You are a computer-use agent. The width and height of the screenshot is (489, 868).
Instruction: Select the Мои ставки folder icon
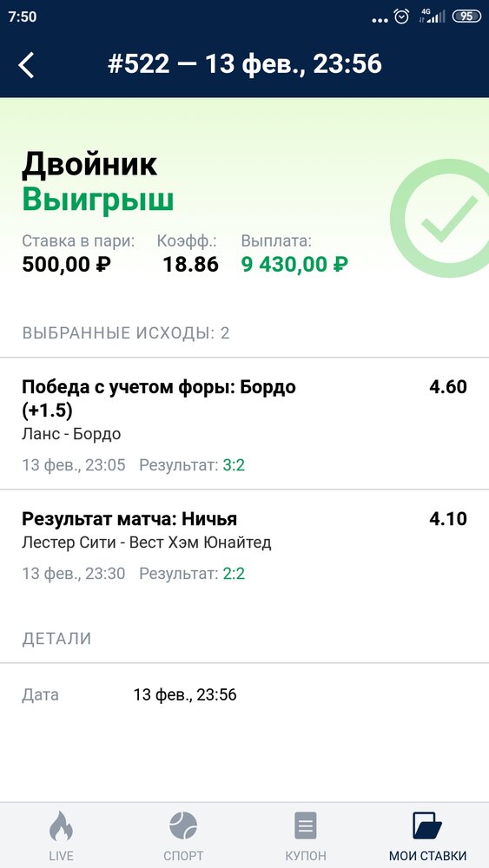[427, 826]
